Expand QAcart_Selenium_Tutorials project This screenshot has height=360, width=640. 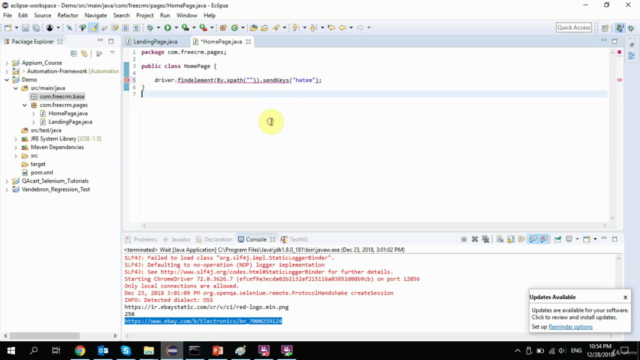point(7,181)
